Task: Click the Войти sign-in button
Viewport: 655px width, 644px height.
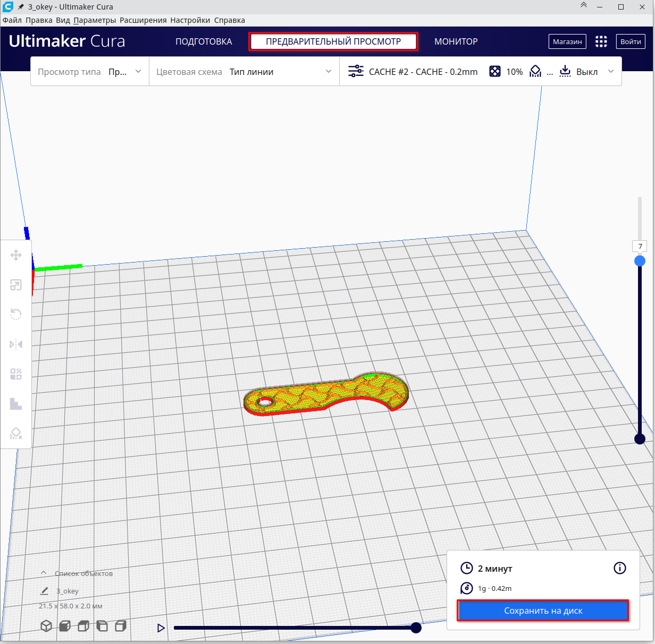Action: pos(631,41)
